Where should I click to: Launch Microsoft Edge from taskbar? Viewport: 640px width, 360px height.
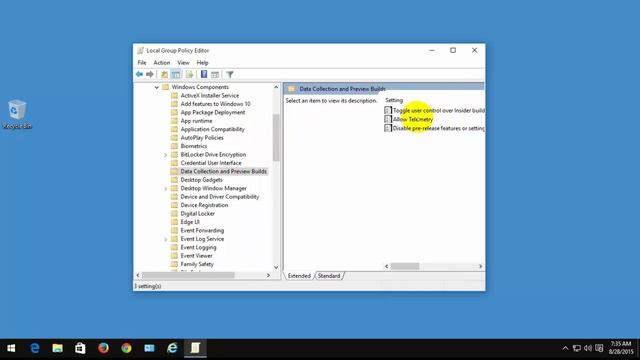[x=35, y=348]
